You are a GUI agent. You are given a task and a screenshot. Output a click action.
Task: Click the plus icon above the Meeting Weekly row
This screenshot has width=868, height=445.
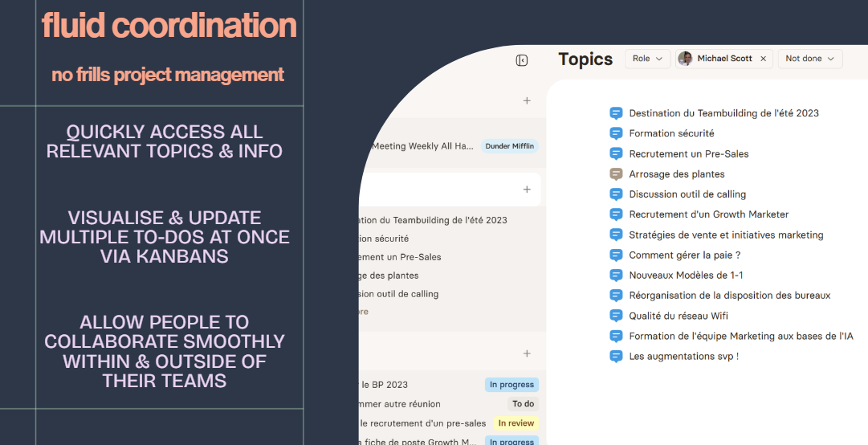527,100
